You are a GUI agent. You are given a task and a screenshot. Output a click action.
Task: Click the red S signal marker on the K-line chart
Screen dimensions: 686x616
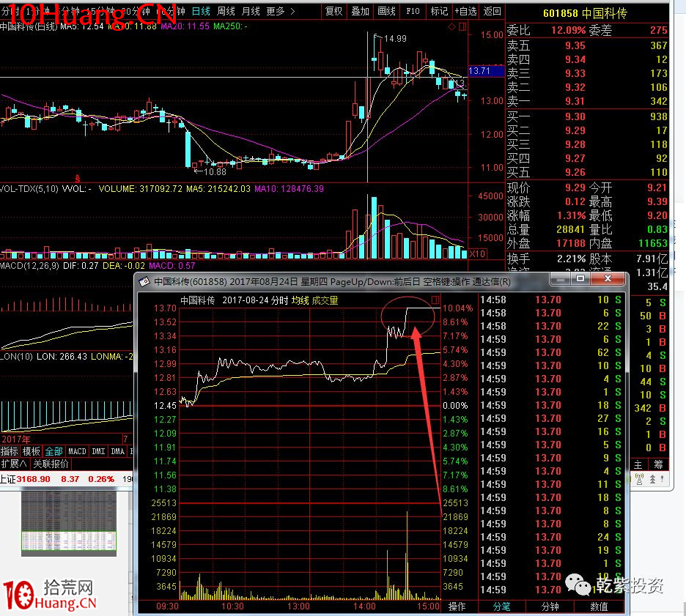78,179
